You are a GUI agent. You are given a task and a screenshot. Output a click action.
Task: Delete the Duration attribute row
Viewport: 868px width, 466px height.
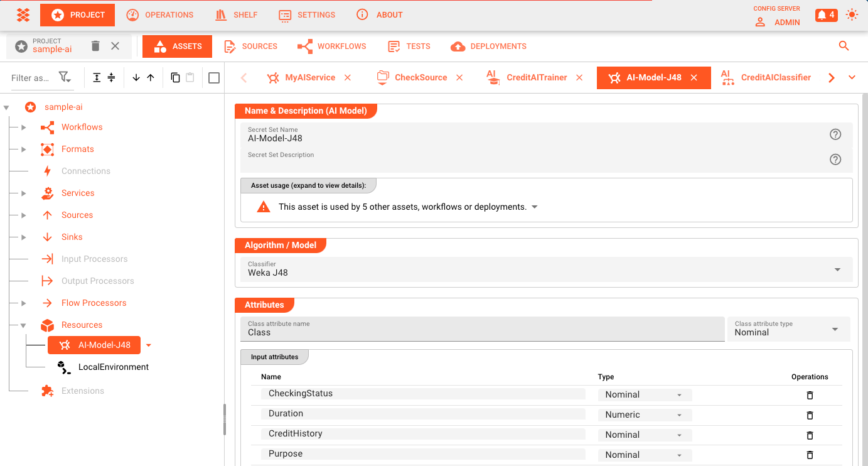click(x=810, y=415)
